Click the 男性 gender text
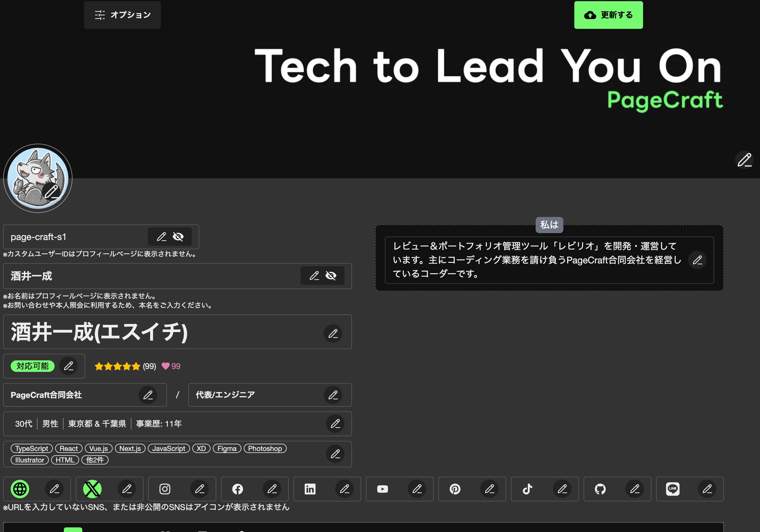 click(50, 424)
